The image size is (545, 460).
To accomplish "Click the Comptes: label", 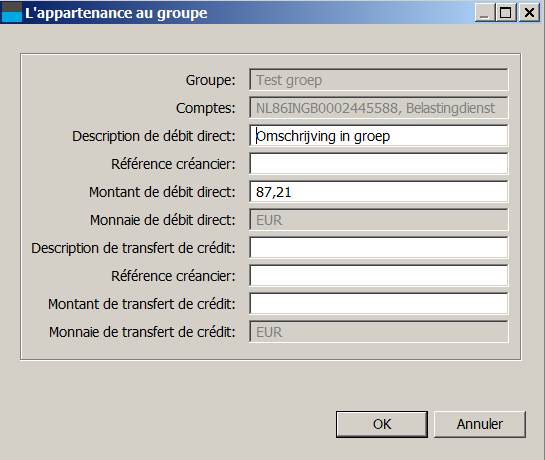I will (x=205, y=108).
